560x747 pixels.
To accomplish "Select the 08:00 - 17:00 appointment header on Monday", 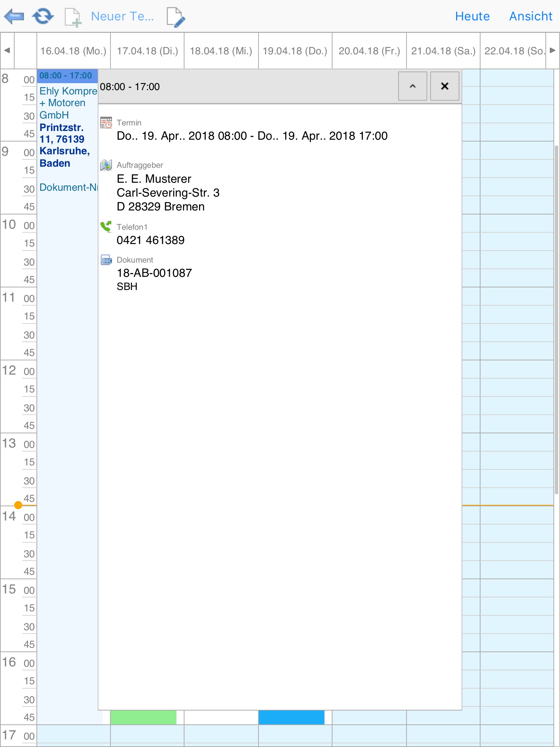I will point(67,76).
